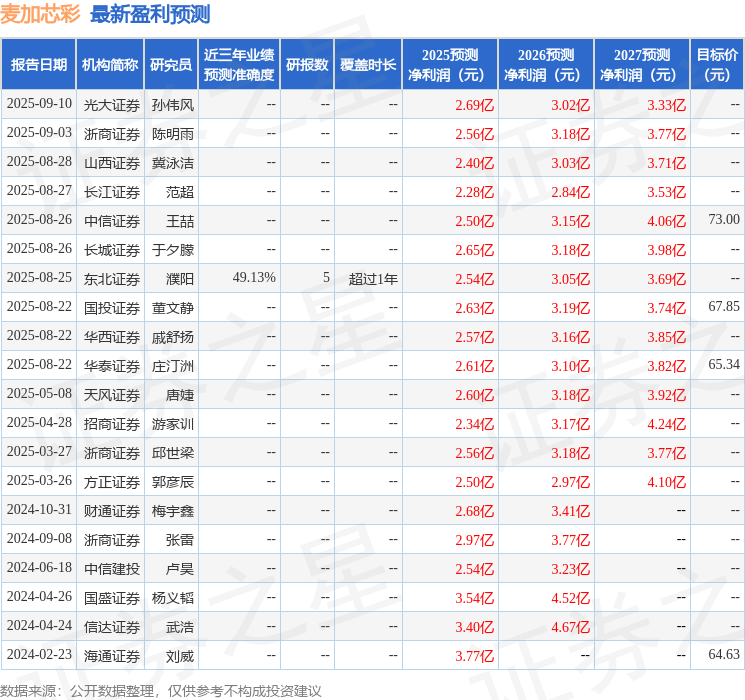Screen dimensions: 745x700
Task: Click 华泰证券 institution cell
Action: 112,366
